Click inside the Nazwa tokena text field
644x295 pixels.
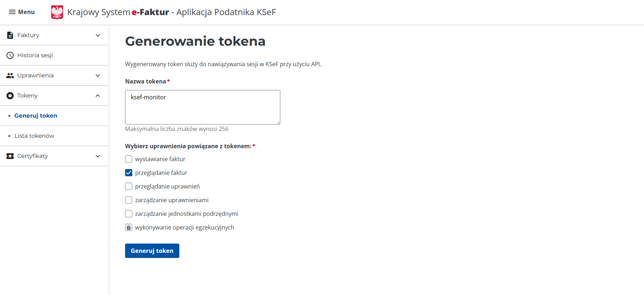point(202,107)
